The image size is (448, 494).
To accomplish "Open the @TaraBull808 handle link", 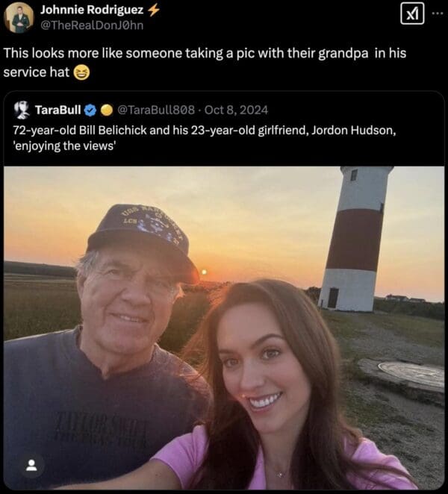I will tap(152, 110).
